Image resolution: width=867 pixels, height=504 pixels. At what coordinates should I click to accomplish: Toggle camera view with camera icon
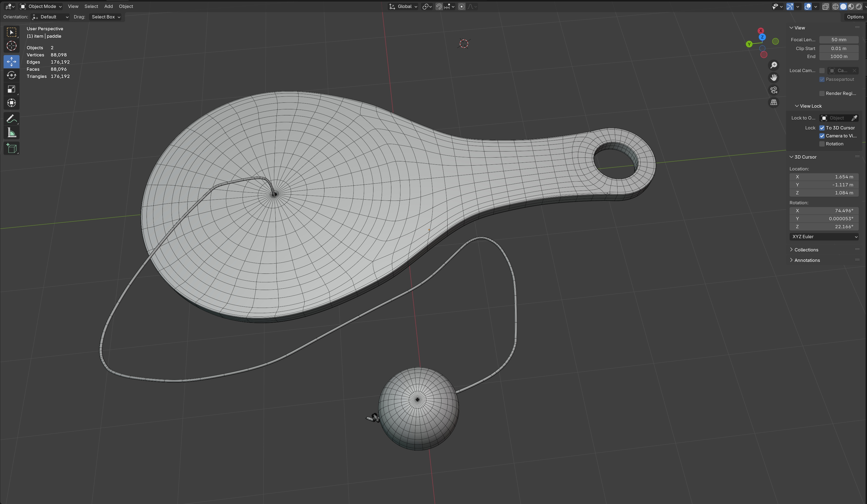(774, 90)
